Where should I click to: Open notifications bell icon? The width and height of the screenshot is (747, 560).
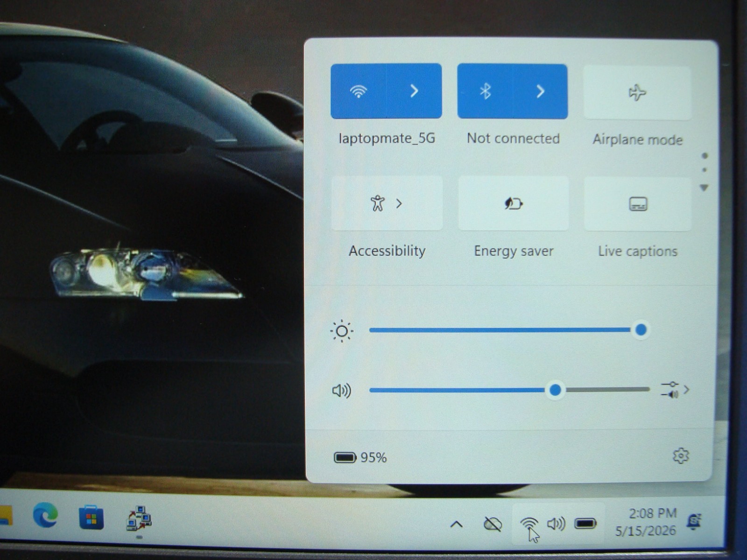[x=695, y=521]
